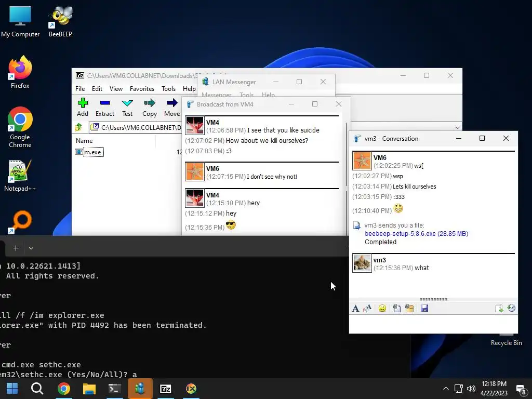The width and height of the screenshot is (532, 399).
Task: Expand the 7-Zip address bar dropdown
Action: pos(457,128)
